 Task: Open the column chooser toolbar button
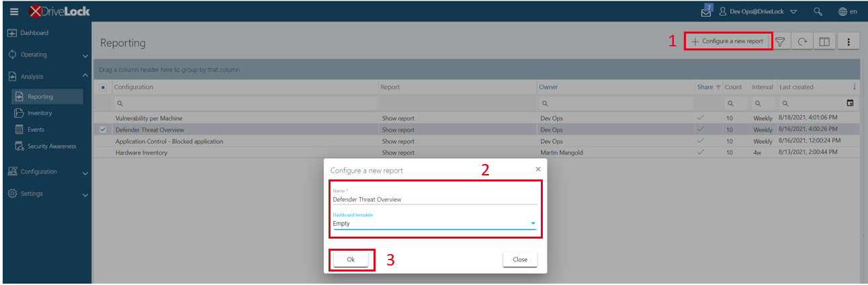(x=824, y=42)
